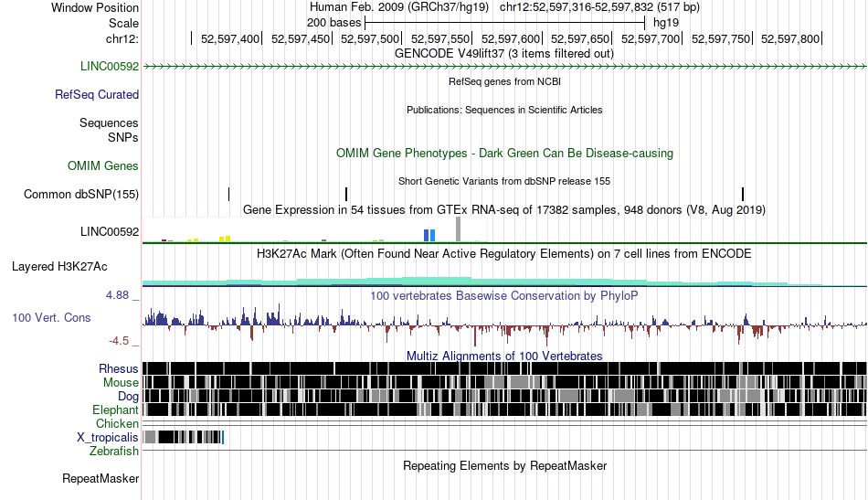Click the yellow GTEx expression bars
This screenshot has width=868, height=500.
[225, 239]
